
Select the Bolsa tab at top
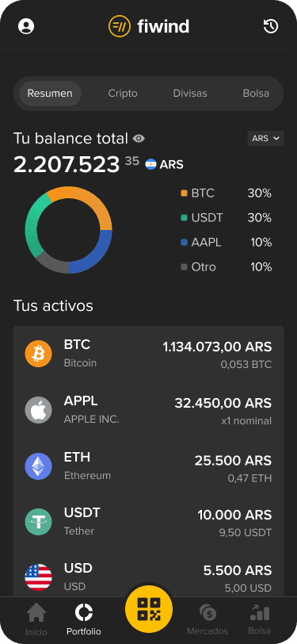(x=256, y=94)
